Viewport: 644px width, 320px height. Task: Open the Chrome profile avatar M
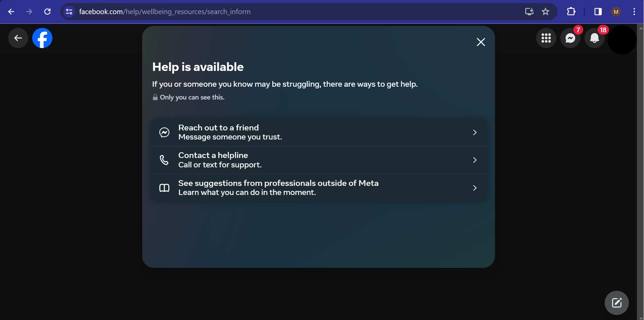point(616,12)
